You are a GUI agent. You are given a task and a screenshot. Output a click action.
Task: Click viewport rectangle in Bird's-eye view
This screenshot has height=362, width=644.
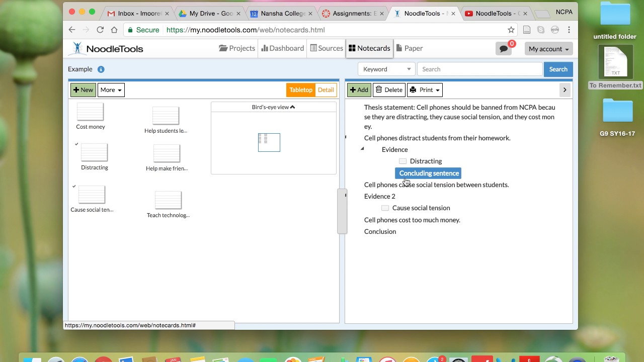[269, 142]
